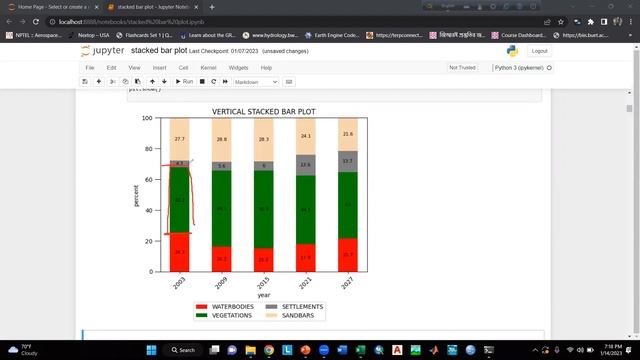Bookmark this page with star icon
The height and width of the screenshot is (360, 640).
coord(561,22)
